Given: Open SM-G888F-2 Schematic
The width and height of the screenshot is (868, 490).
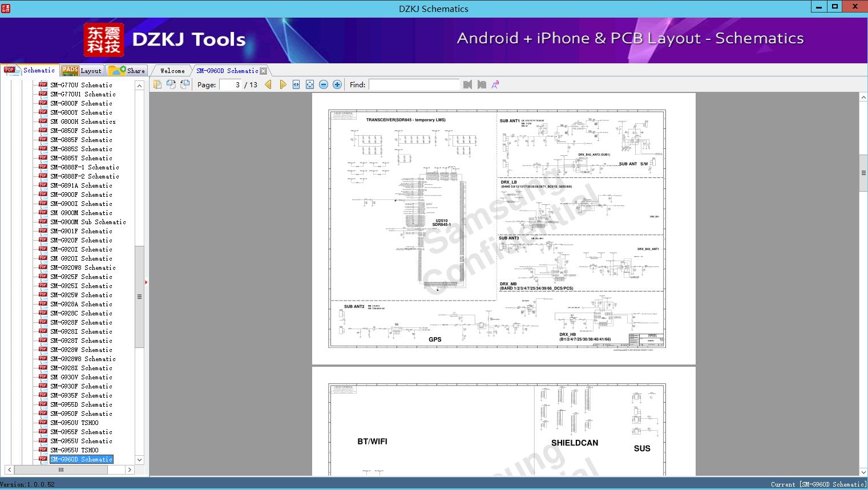Looking at the screenshot, I should pyautogui.click(x=84, y=176).
